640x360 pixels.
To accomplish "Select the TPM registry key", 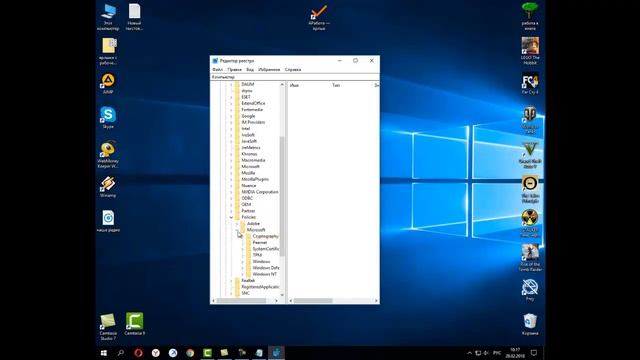I will 257,255.
